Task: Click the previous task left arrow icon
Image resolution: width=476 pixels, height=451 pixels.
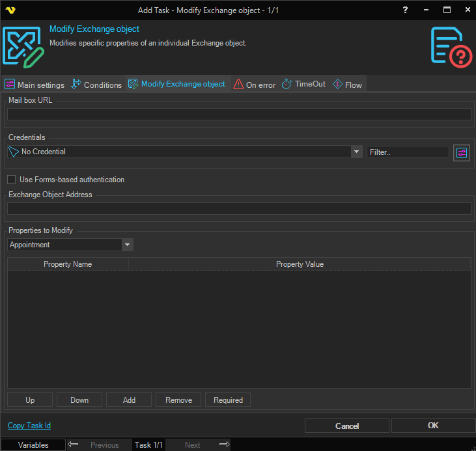Action: pos(74,444)
